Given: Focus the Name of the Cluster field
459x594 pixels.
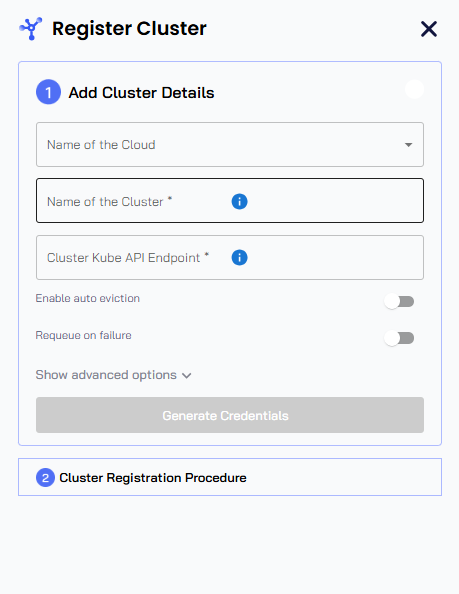Looking at the screenshot, I should 230,200.
